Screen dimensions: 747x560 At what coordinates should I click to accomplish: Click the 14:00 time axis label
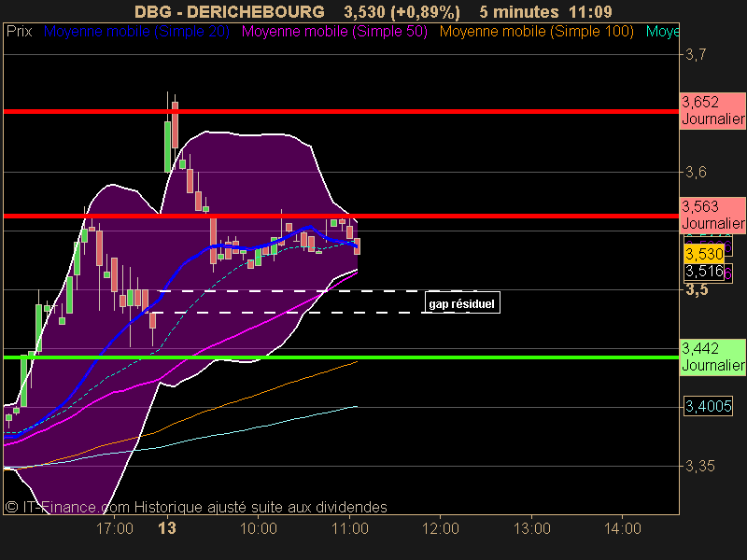point(623,528)
